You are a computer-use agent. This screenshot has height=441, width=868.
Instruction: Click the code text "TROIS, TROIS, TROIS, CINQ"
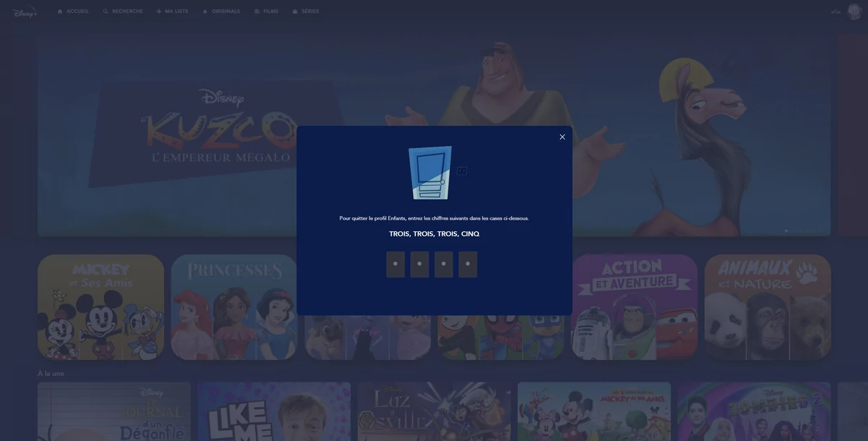(x=434, y=234)
